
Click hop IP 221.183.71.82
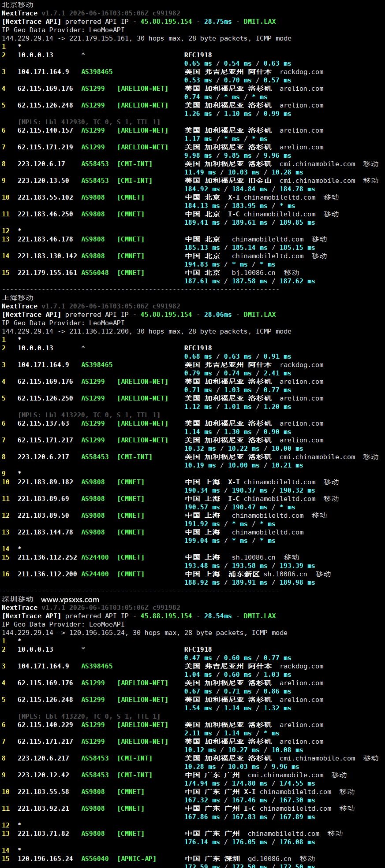(x=43, y=834)
